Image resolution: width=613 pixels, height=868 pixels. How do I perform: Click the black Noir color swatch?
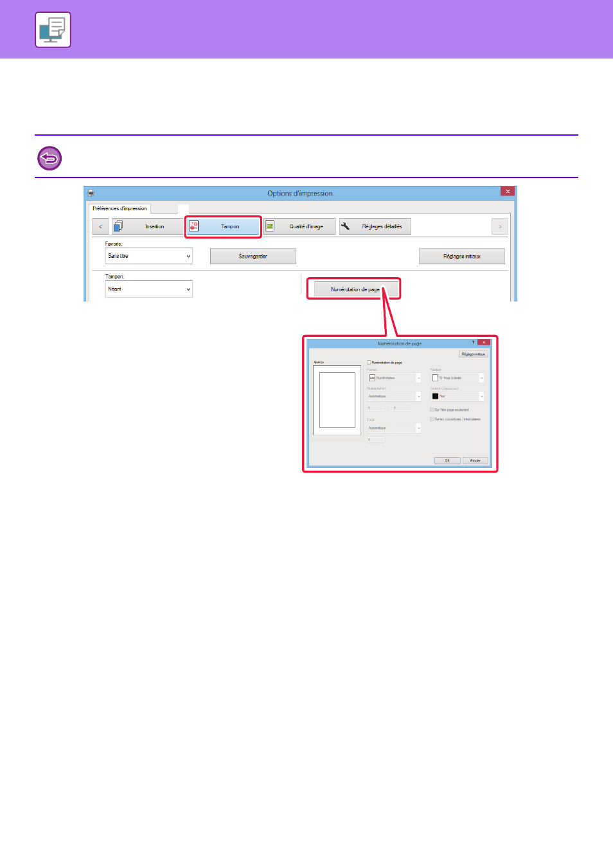435,396
